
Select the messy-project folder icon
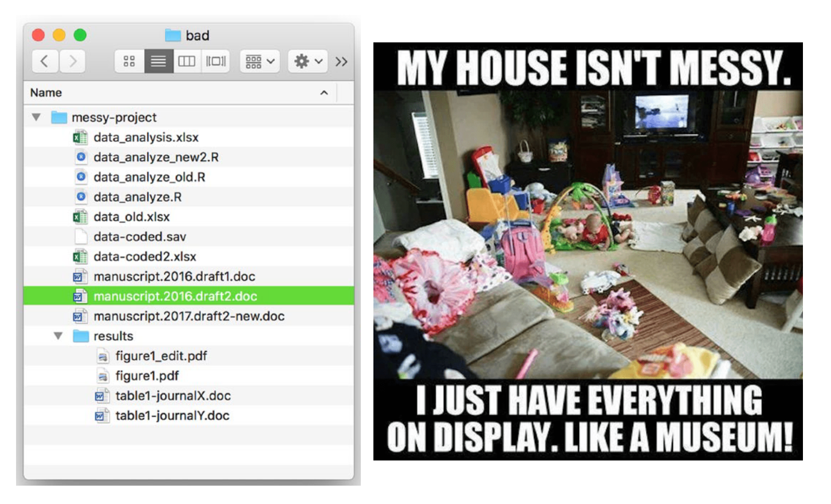pyautogui.click(x=59, y=117)
